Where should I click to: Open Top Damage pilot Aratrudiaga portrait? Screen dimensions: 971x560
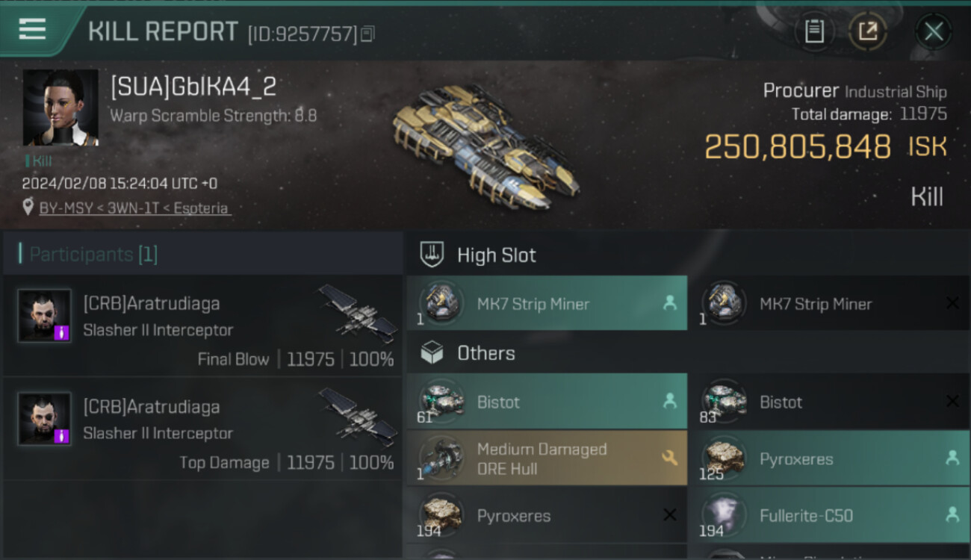(45, 419)
